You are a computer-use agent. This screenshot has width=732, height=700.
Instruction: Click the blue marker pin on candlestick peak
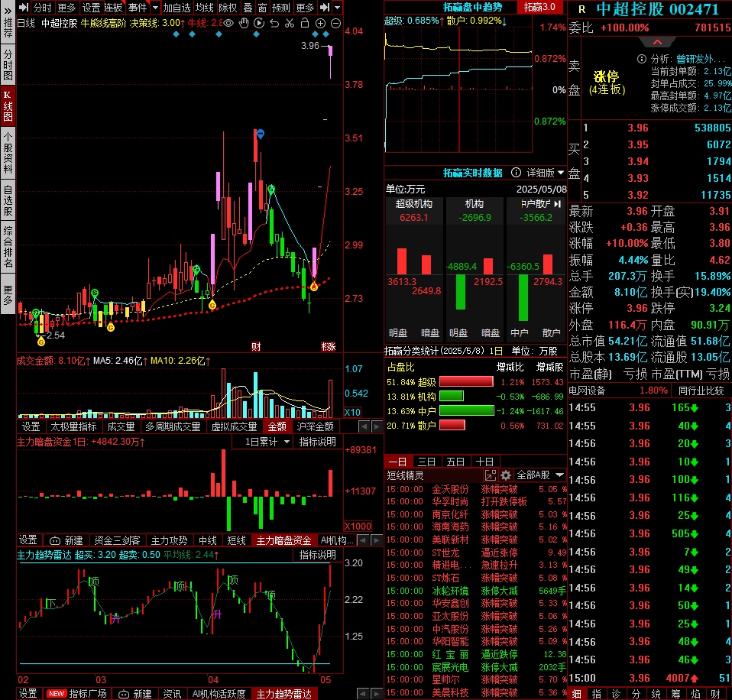click(261, 134)
